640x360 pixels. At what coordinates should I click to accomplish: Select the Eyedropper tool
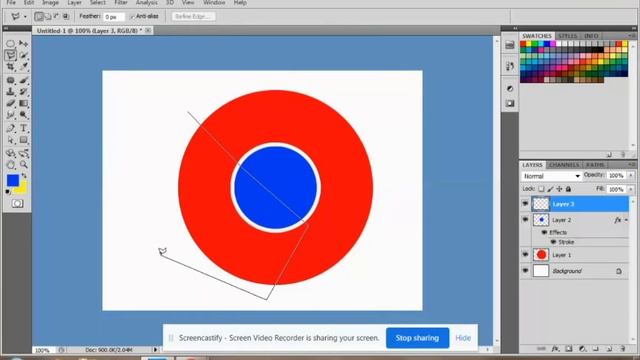[x=24, y=67]
